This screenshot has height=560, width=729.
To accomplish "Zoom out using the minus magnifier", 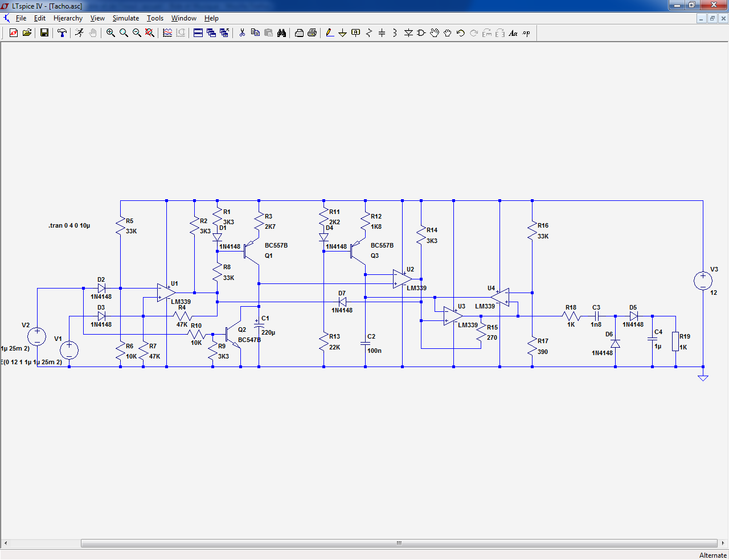I will 137,33.
